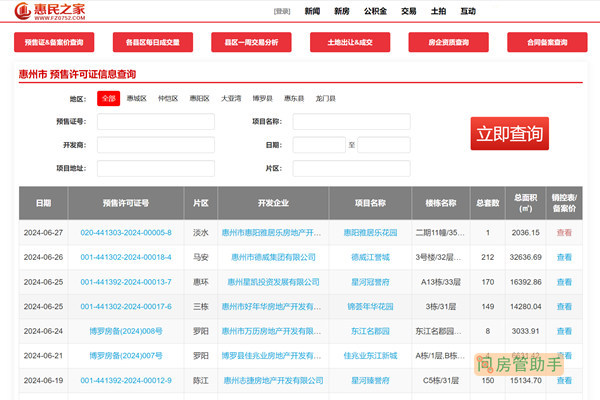Click the 预售证&备案价查询 button
Image resolution: width=600 pixels, height=400 pixels.
(x=54, y=42)
